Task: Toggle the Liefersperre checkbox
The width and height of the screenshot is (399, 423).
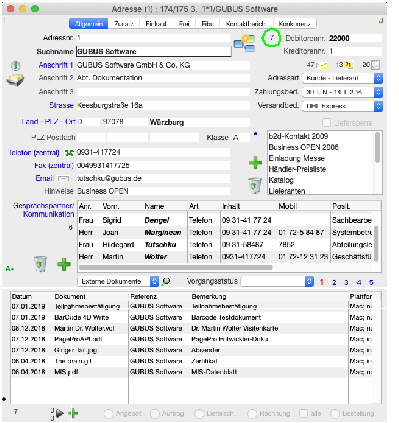Action: click(x=327, y=123)
